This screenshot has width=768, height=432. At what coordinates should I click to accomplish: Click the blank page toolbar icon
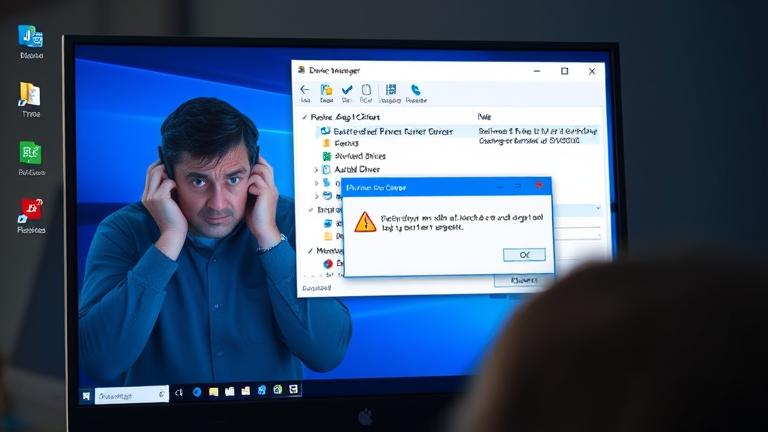[366, 90]
